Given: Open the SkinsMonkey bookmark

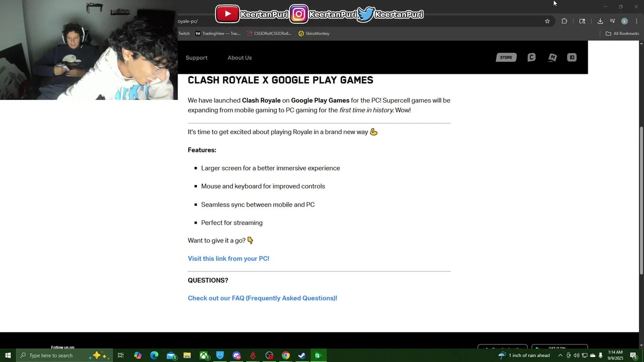Looking at the screenshot, I should pyautogui.click(x=314, y=34).
